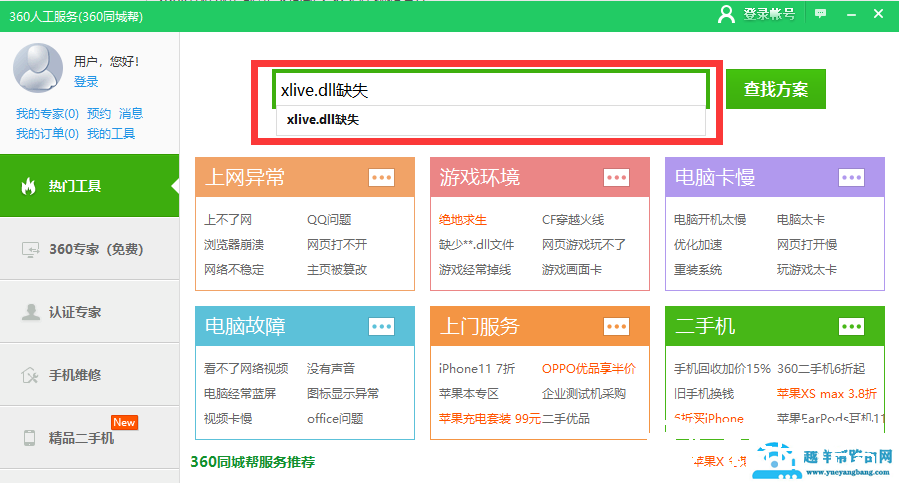Image resolution: width=899 pixels, height=483 pixels.
Task: Open more options for 上网异常 card
Action: pyautogui.click(x=381, y=177)
